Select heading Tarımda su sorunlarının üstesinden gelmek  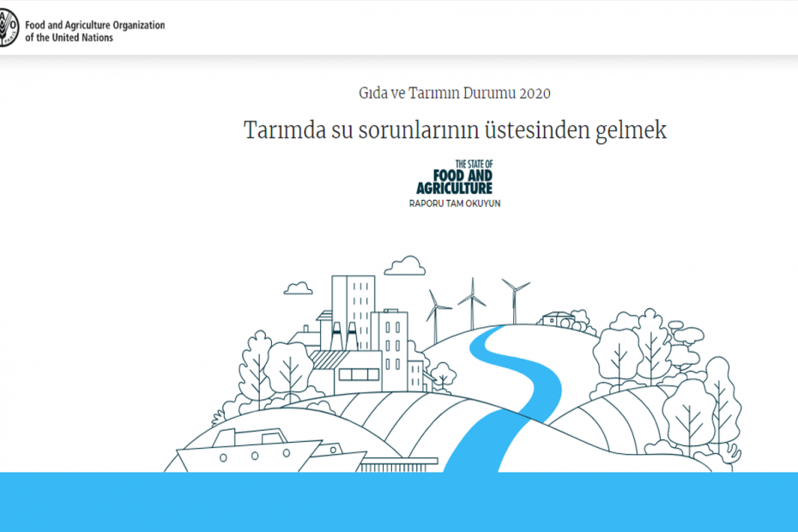pos(455,130)
